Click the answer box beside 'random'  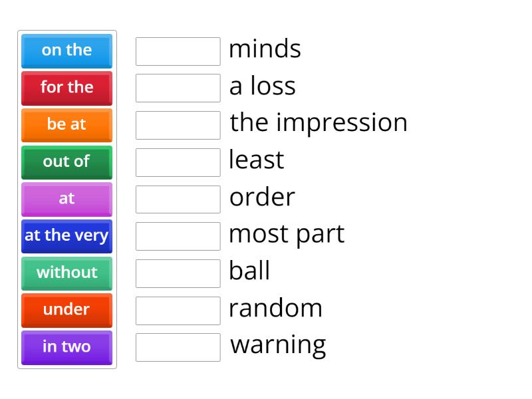point(178,307)
